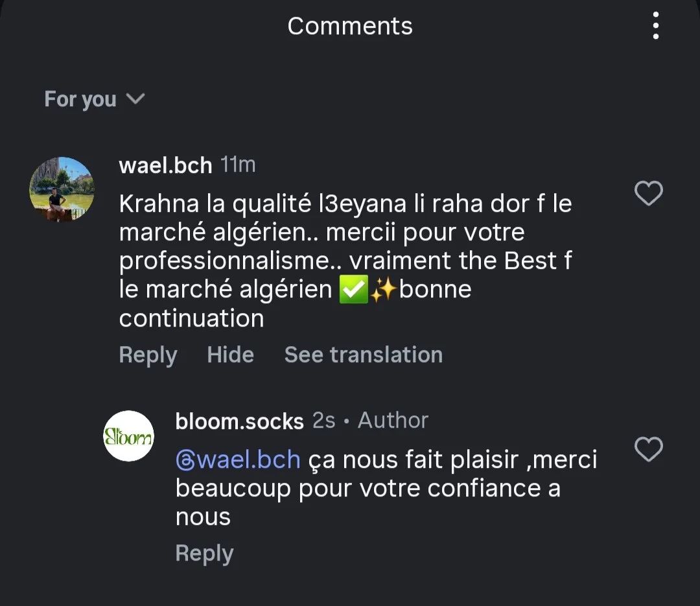Like bloom.socks reply with heart icon

click(649, 449)
